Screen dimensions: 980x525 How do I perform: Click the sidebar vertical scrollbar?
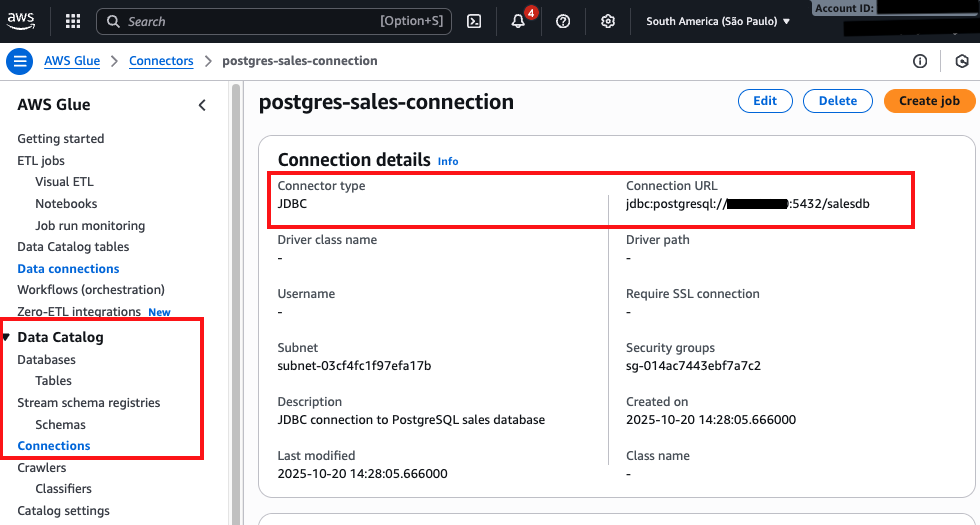(x=236, y=304)
